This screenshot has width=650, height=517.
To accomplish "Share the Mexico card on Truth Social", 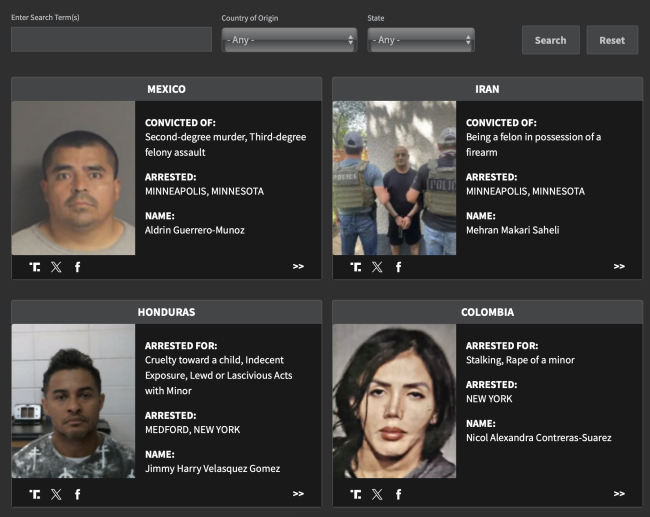I will 35,267.
